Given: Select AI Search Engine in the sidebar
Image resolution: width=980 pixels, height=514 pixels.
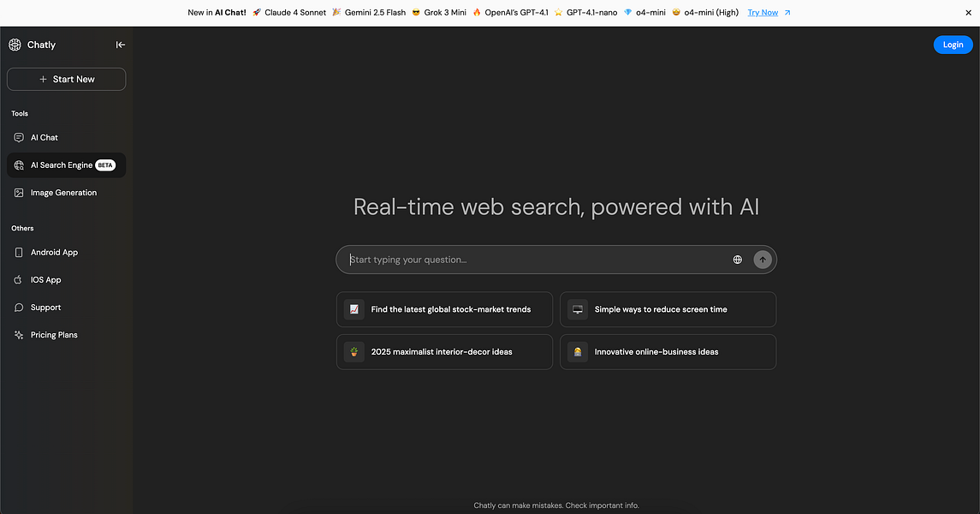Looking at the screenshot, I should click(x=66, y=165).
